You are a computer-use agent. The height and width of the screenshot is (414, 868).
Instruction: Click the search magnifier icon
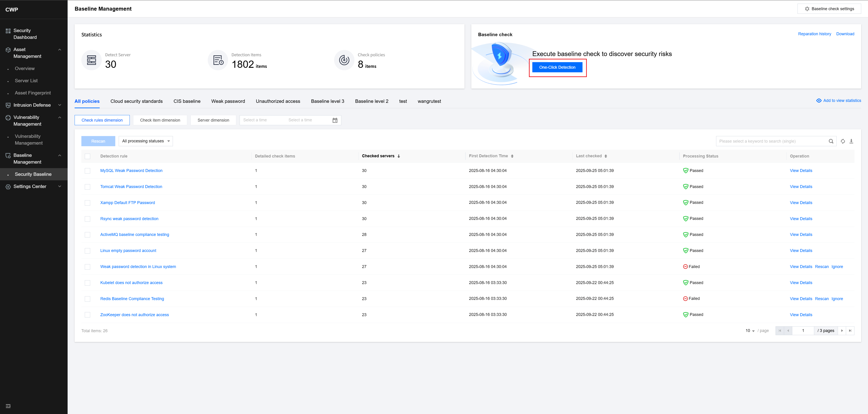click(831, 141)
